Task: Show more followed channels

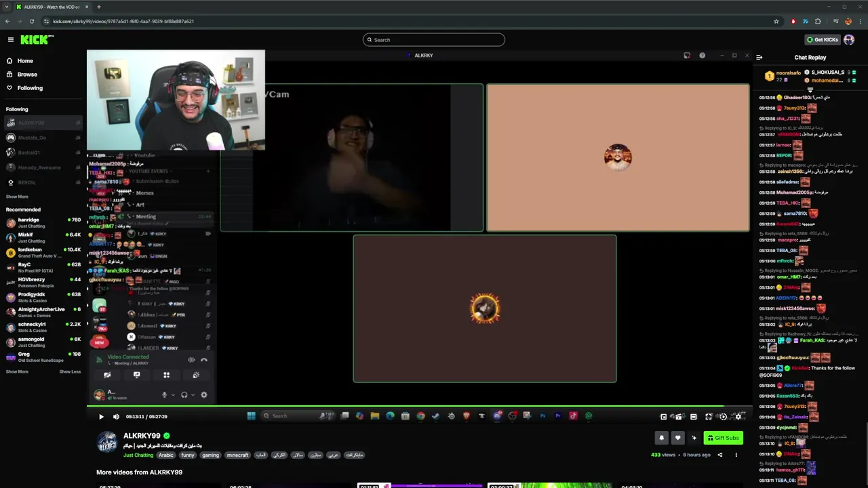Action: (17, 197)
